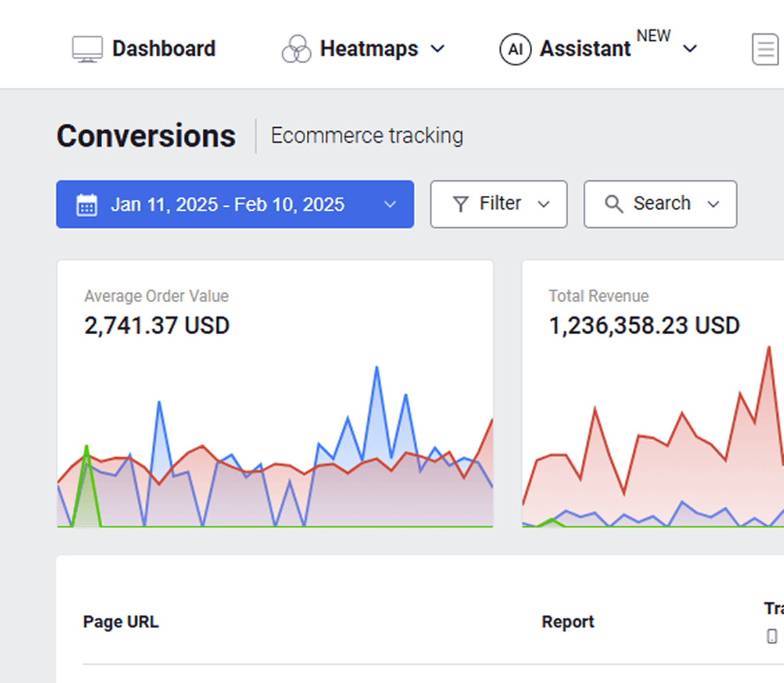Open the date range dropdown arrow

(x=390, y=205)
